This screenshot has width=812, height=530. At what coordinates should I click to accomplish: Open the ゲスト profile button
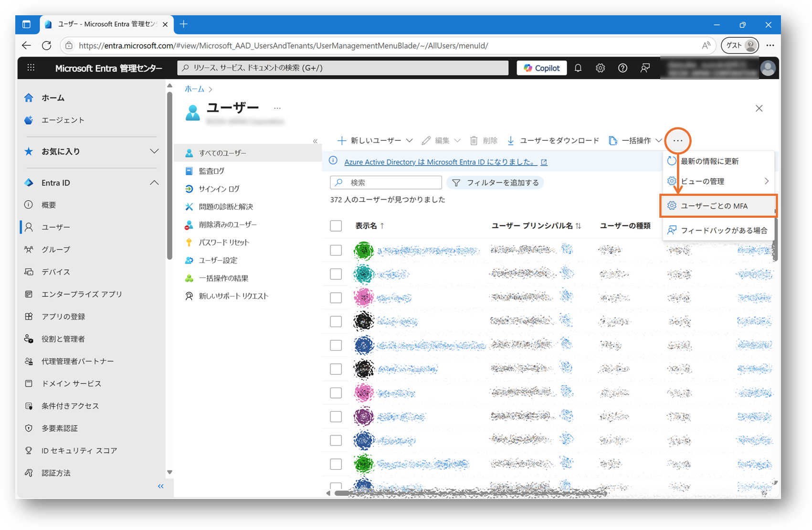coord(739,45)
